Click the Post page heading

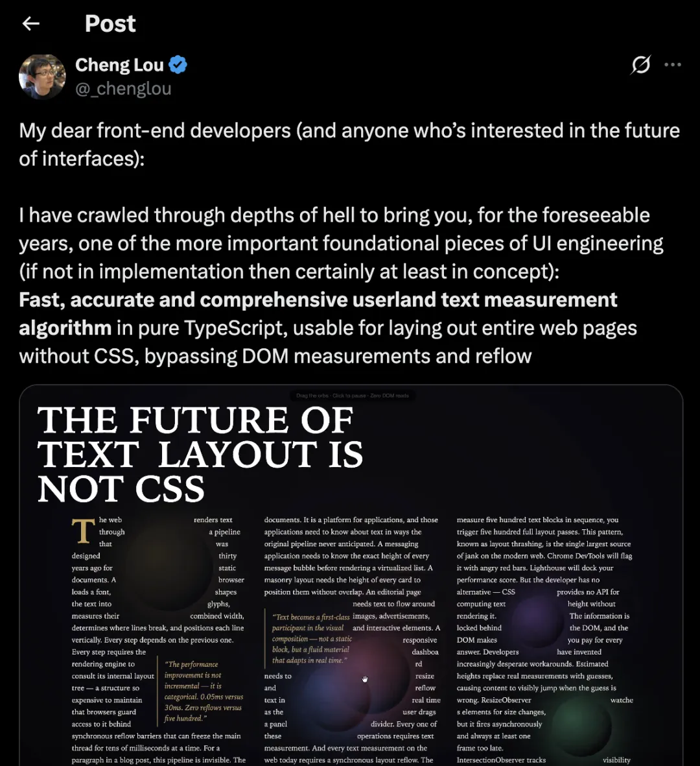click(110, 24)
